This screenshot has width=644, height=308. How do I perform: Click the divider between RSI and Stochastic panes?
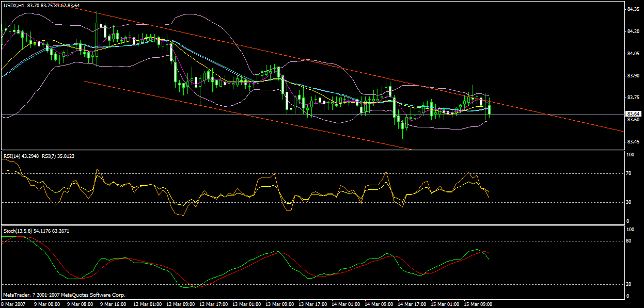point(310,225)
